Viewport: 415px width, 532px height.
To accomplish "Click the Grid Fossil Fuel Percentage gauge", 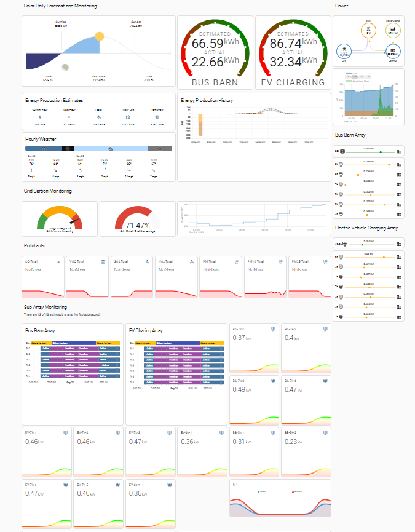I will coord(137,219).
